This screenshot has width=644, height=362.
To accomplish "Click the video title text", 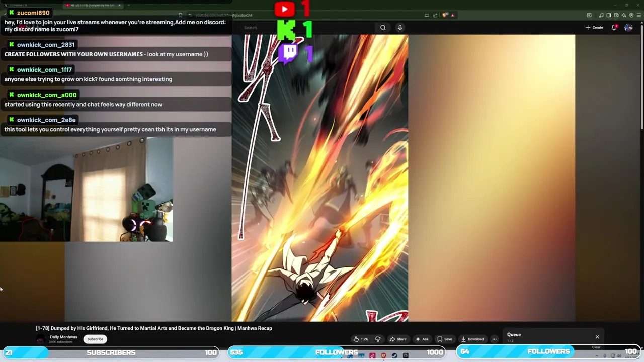I will 154,328.
